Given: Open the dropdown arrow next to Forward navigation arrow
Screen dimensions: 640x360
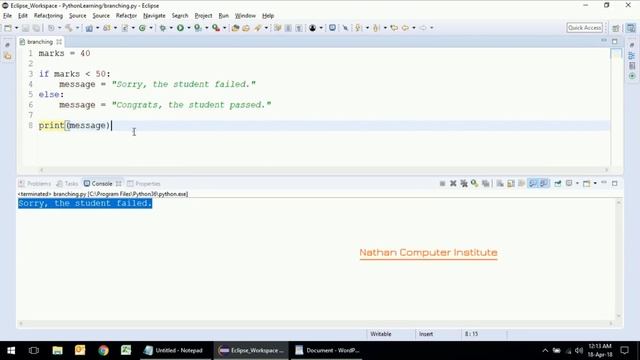Looking at the screenshot, I should (431, 28).
